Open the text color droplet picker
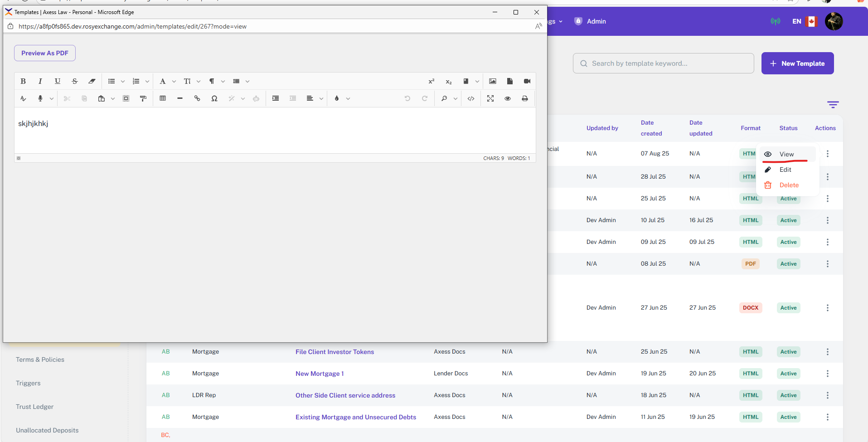Image resolution: width=868 pixels, height=442 pixels. point(337,98)
